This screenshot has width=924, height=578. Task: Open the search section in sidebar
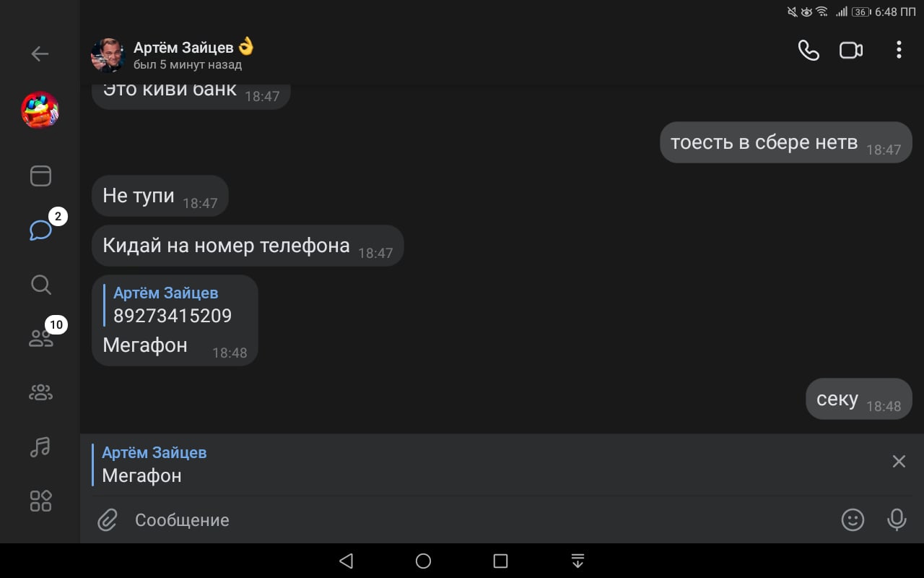tap(40, 285)
